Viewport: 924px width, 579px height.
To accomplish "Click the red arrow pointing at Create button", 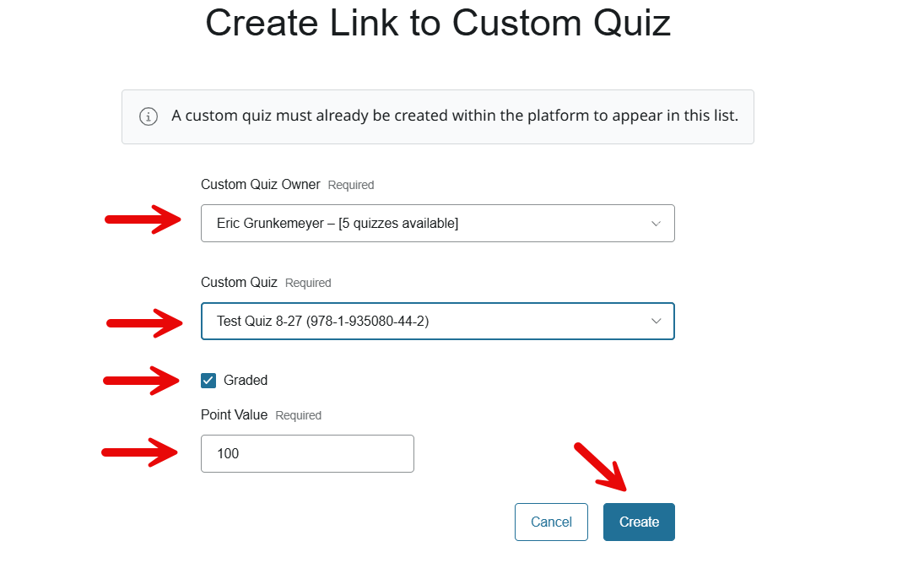I will (x=601, y=467).
